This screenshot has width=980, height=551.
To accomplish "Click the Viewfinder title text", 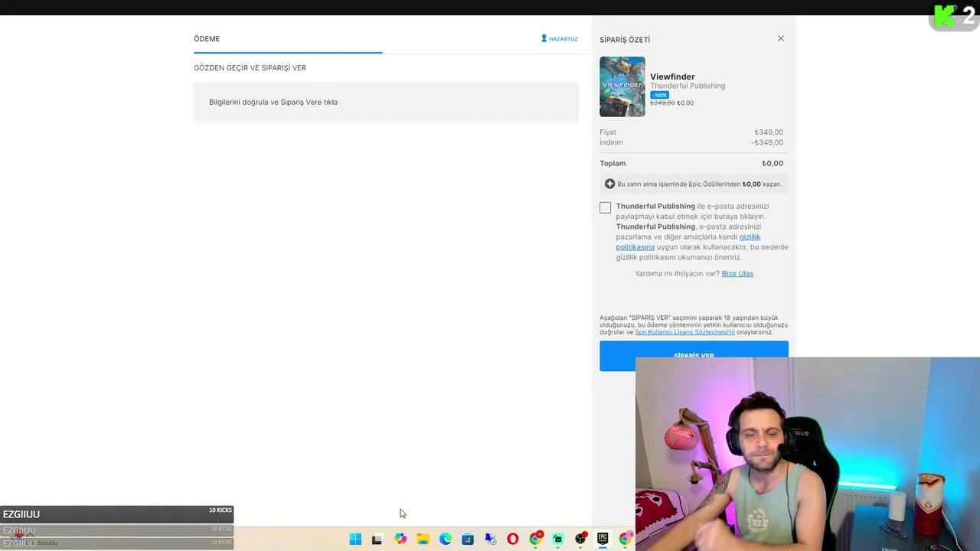I will pyautogui.click(x=672, y=77).
